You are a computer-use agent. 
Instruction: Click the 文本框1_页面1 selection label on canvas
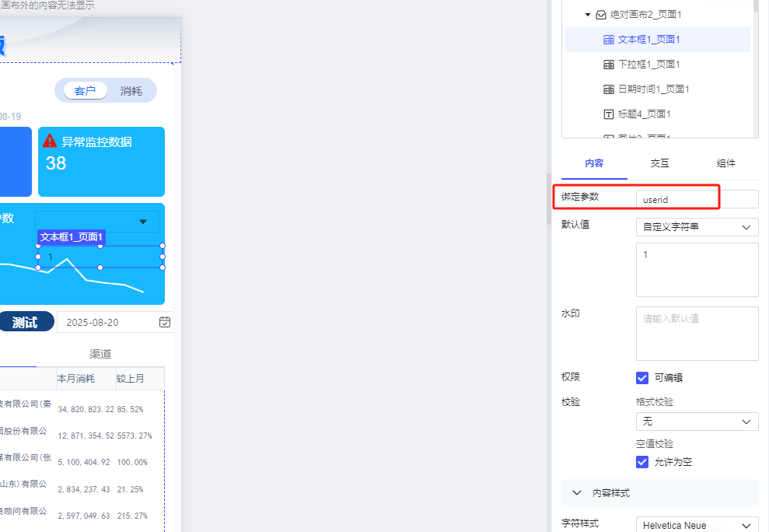72,237
